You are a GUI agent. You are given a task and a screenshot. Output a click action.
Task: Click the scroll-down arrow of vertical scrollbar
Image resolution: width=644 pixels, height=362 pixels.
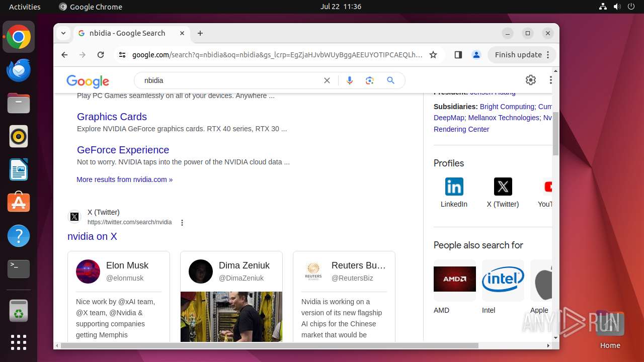point(555,338)
